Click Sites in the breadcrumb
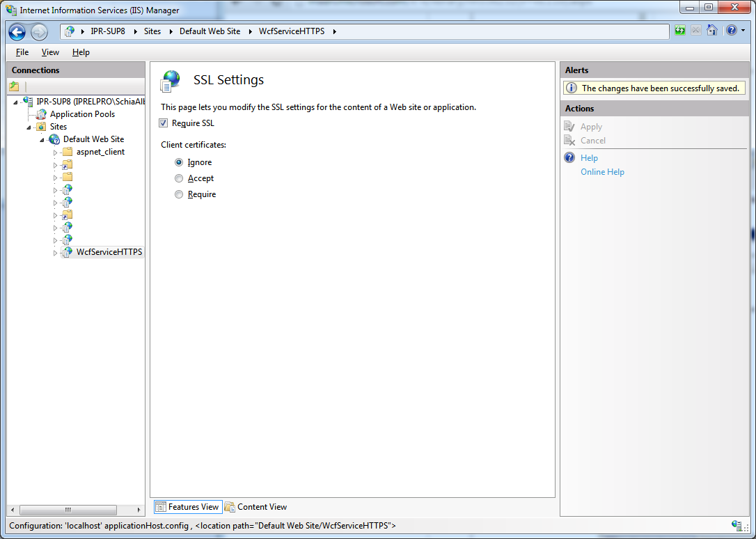Screen dimensions: 756x539 point(152,31)
